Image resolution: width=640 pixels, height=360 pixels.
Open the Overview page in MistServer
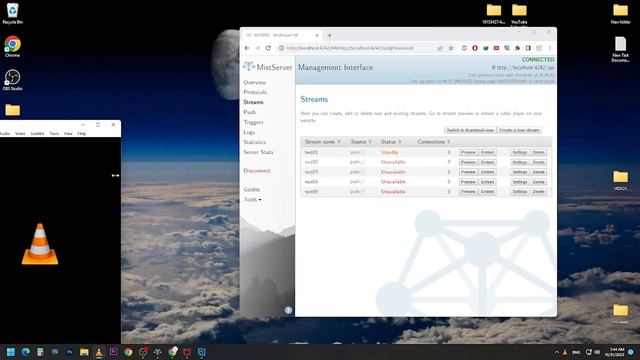tap(254, 82)
